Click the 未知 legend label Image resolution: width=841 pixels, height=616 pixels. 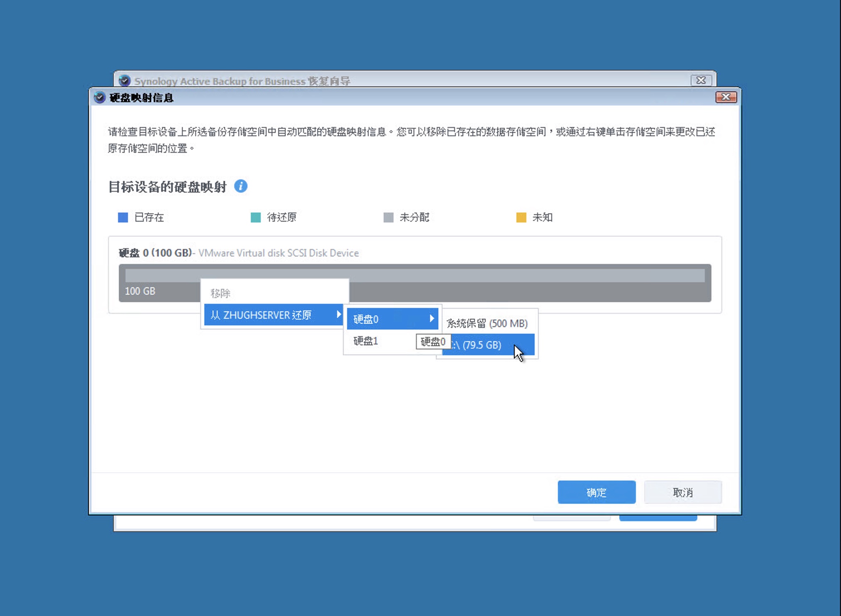coord(543,218)
